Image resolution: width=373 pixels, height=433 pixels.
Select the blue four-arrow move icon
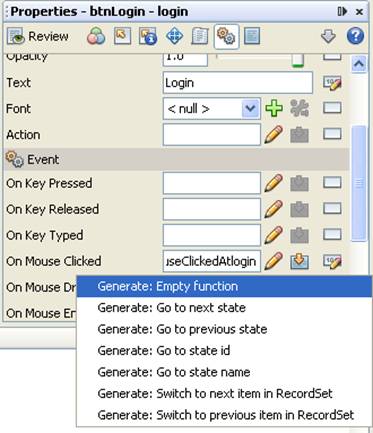click(x=174, y=36)
